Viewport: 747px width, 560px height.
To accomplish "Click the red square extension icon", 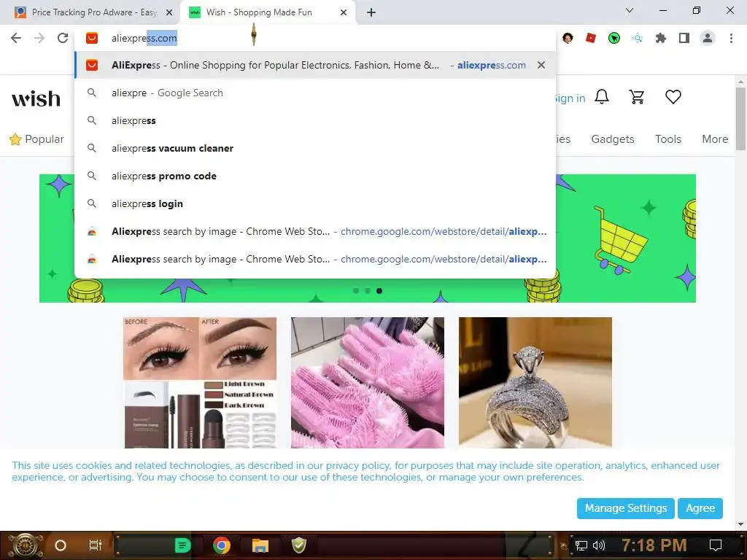I will (591, 38).
